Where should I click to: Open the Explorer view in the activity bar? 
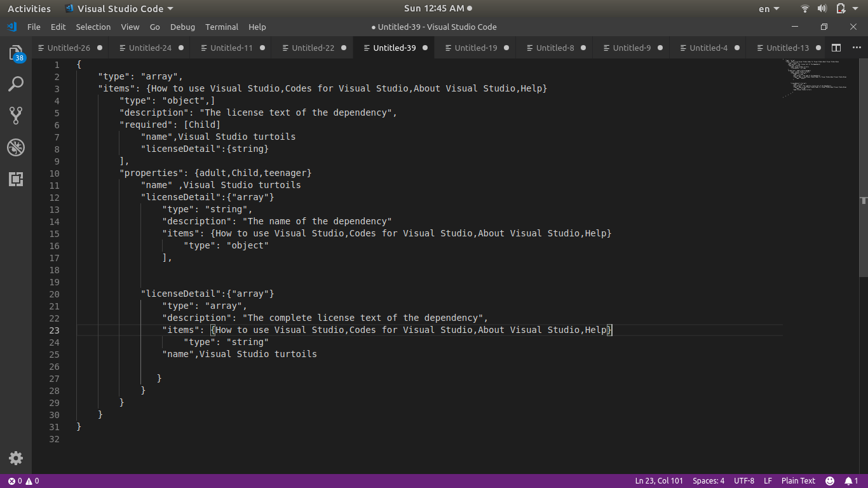click(x=16, y=53)
